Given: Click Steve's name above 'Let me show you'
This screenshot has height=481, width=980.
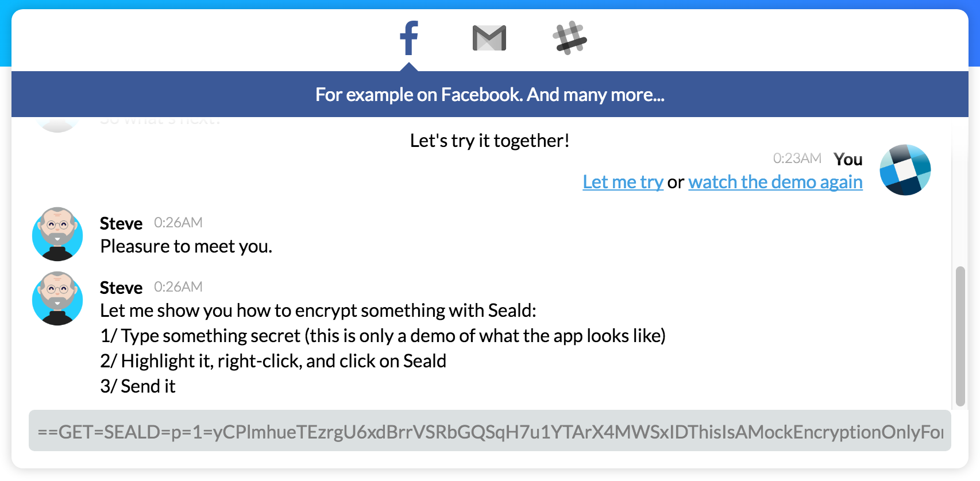Looking at the screenshot, I should [121, 287].
